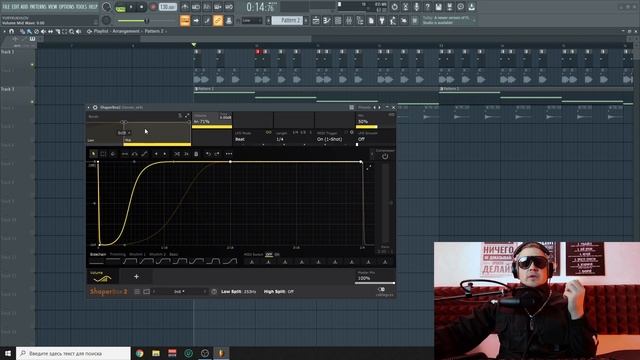Open the undo history icon
Screen dimensions: 640x360
[x=394, y=7]
